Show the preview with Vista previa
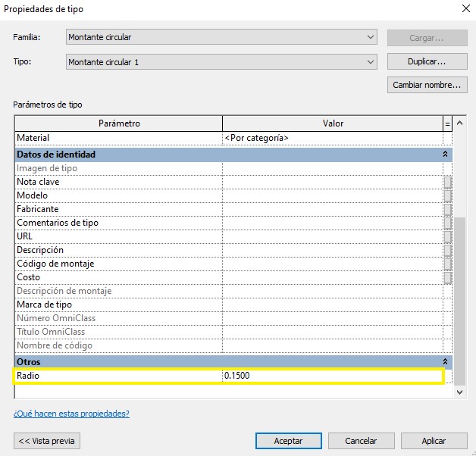The height and width of the screenshot is (456, 476). [47, 440]
